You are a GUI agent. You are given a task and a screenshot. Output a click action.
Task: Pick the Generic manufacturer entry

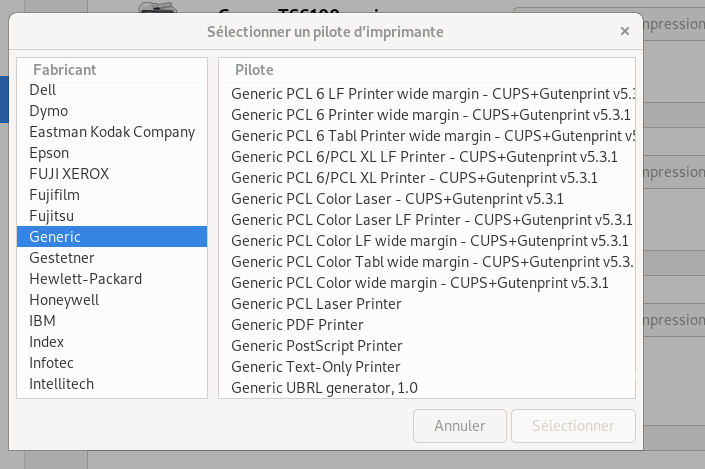(112, 237)
